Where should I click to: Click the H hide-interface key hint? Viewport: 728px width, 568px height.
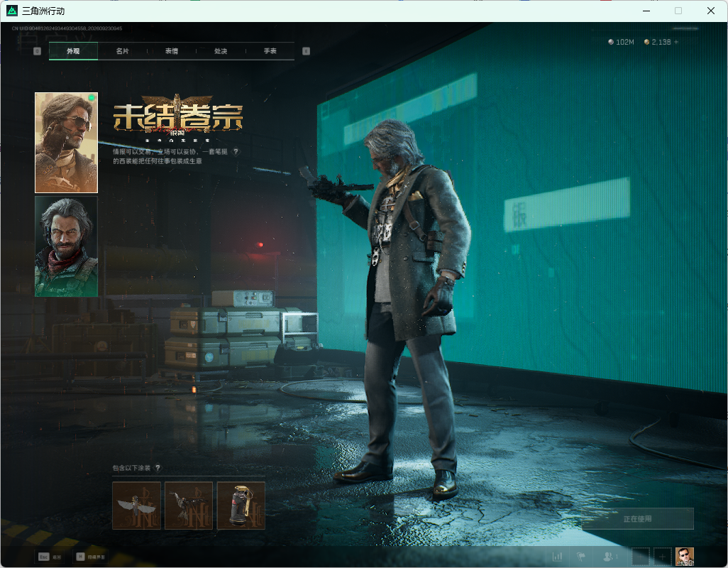91,557
